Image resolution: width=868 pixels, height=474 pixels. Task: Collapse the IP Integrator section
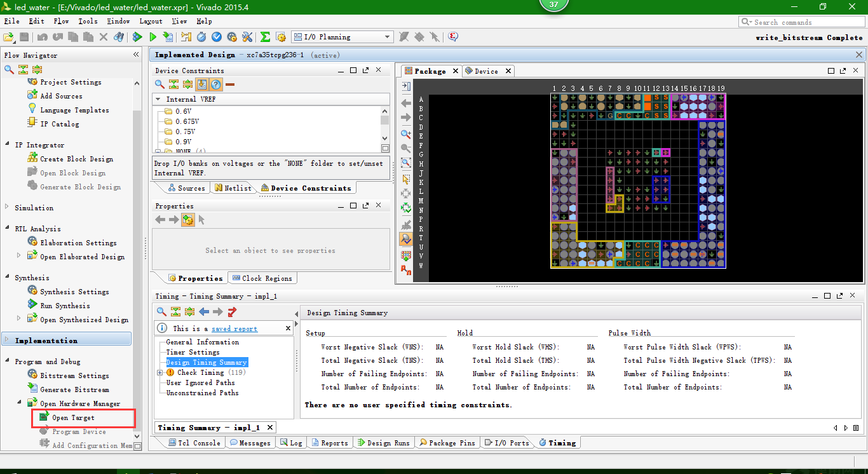point(7,145)
